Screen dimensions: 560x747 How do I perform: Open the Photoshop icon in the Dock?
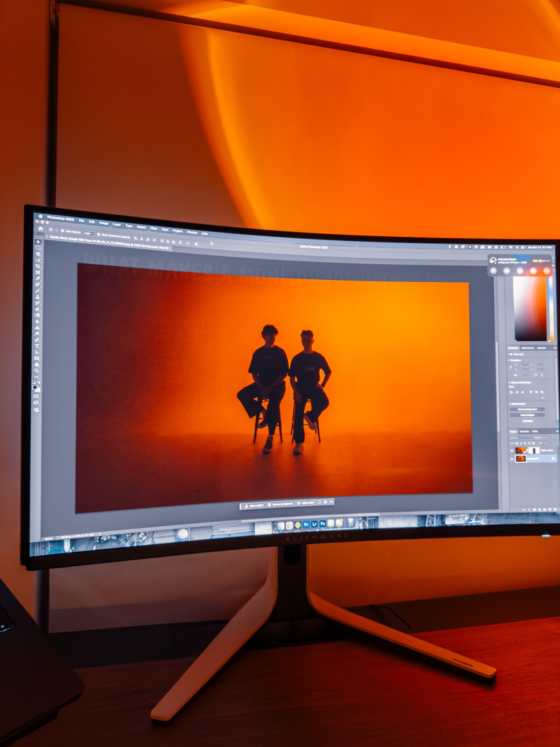tap(322, 523)
